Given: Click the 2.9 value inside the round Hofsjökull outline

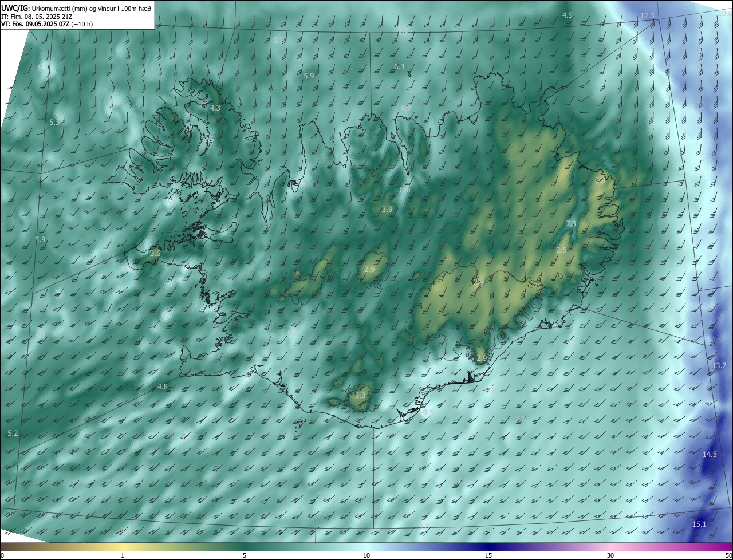Looking at the screenshot, I should 369,269.
